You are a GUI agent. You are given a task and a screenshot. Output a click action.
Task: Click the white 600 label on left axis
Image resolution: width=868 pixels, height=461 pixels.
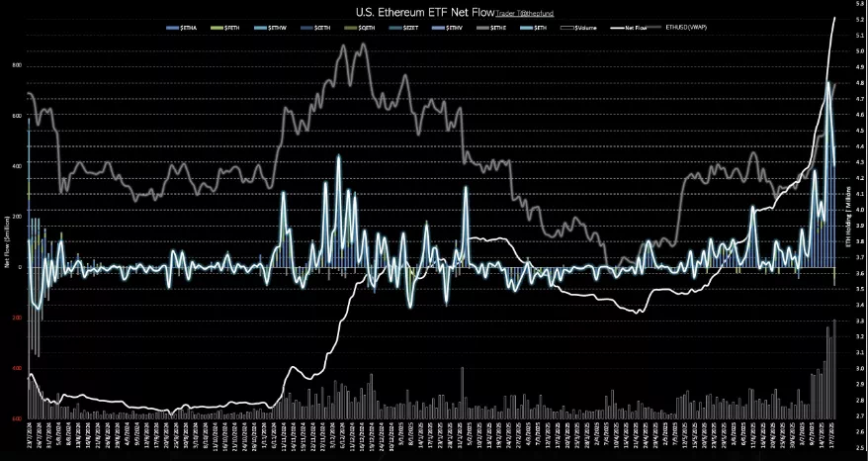17,116
